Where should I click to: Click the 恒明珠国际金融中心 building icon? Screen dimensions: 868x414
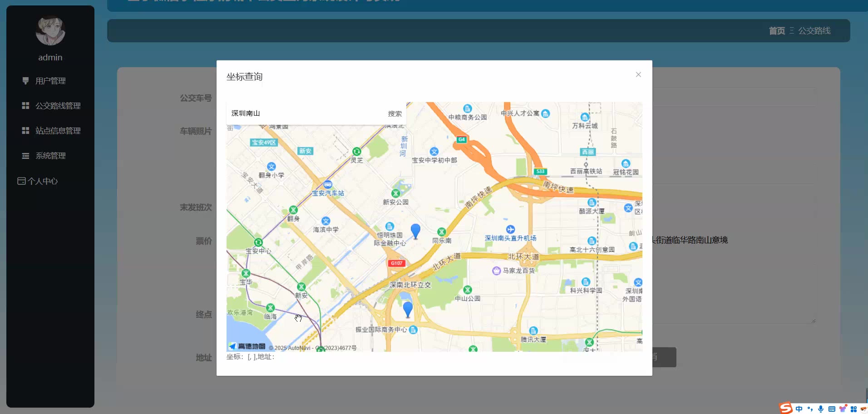pos(390,227)
